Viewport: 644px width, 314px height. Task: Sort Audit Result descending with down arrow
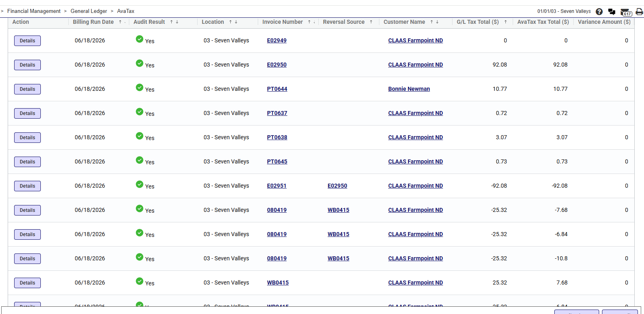pyautogui.click(x=177, y=22)
